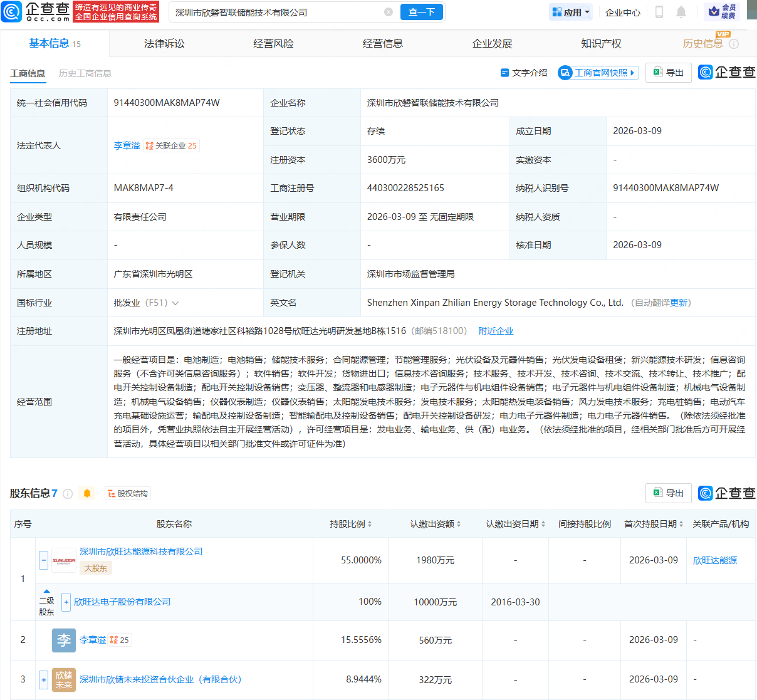Screen dimensions: 757x700
Task: Click the bell alert icon next to 股东信息7
Action: (87, 493)
